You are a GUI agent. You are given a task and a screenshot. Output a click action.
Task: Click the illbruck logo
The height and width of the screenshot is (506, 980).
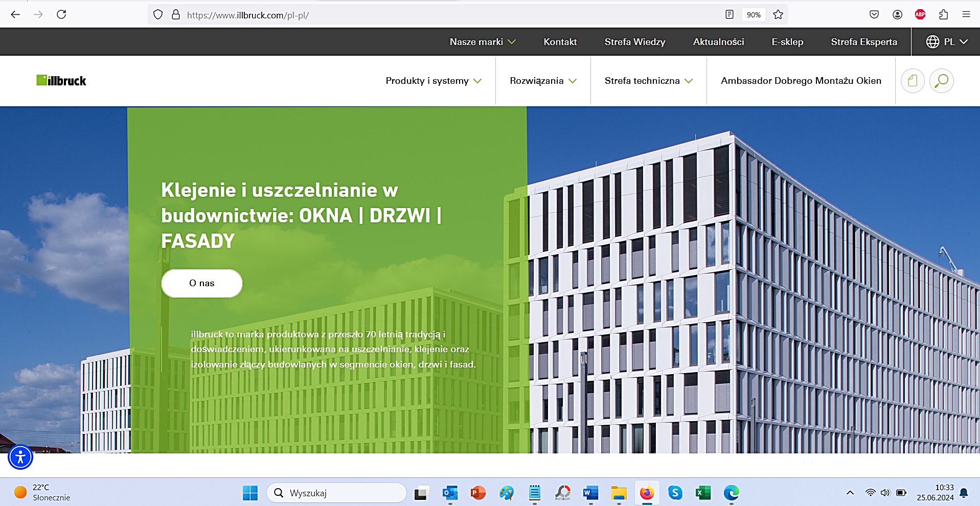point(61,81)
